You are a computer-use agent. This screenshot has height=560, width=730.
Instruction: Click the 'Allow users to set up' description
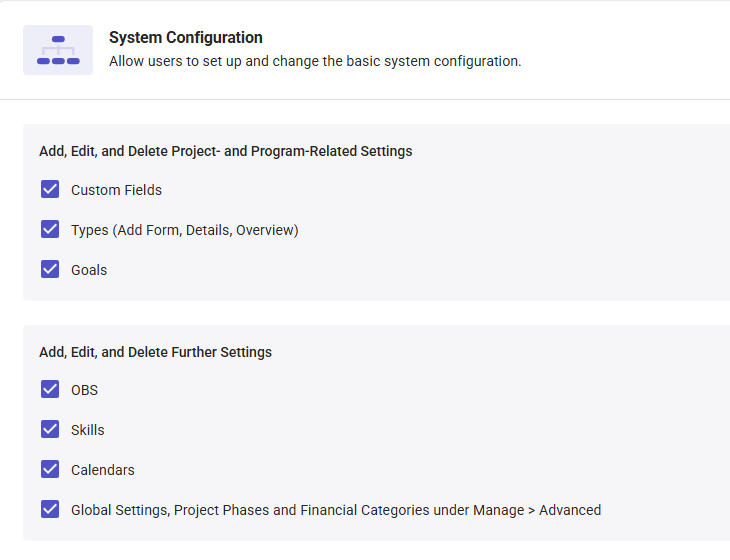pyautogui.click(x=314, y=61)
